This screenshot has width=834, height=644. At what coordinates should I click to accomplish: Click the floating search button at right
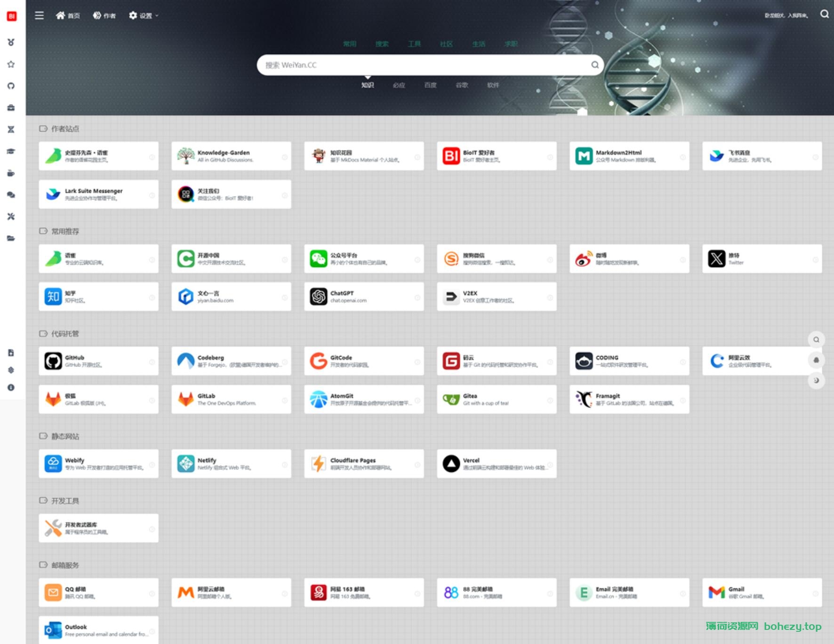coord(817,340)
